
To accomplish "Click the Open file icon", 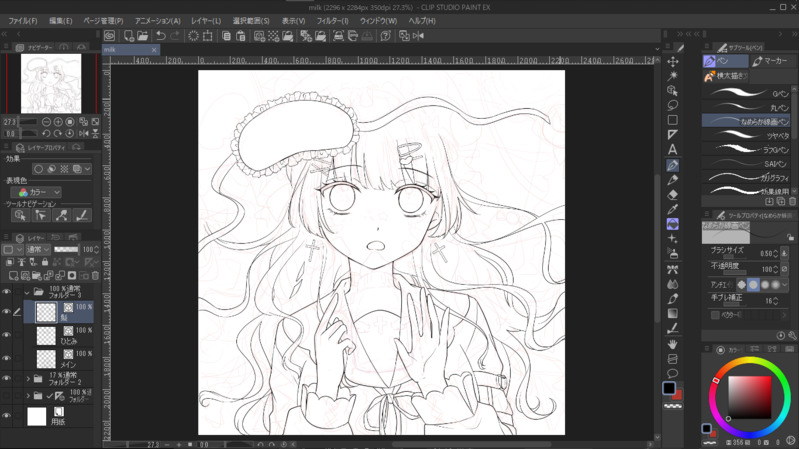I will tap(143, 36).
